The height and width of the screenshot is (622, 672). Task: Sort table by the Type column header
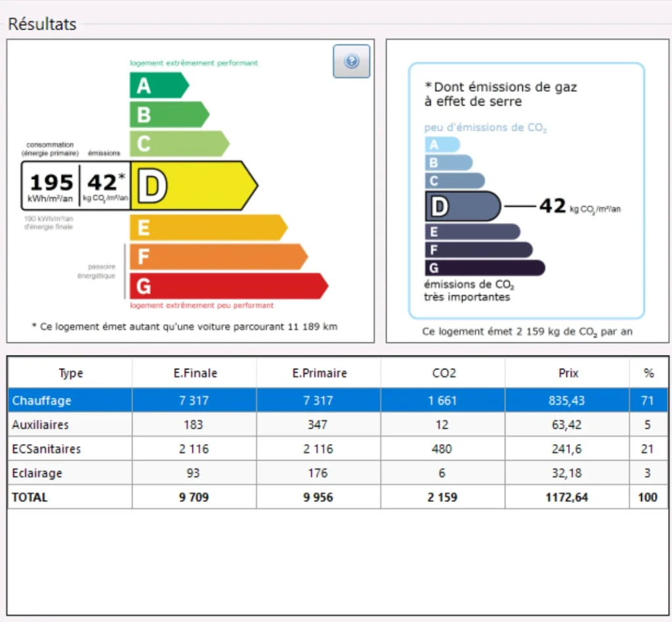click(x=70, y=373)
